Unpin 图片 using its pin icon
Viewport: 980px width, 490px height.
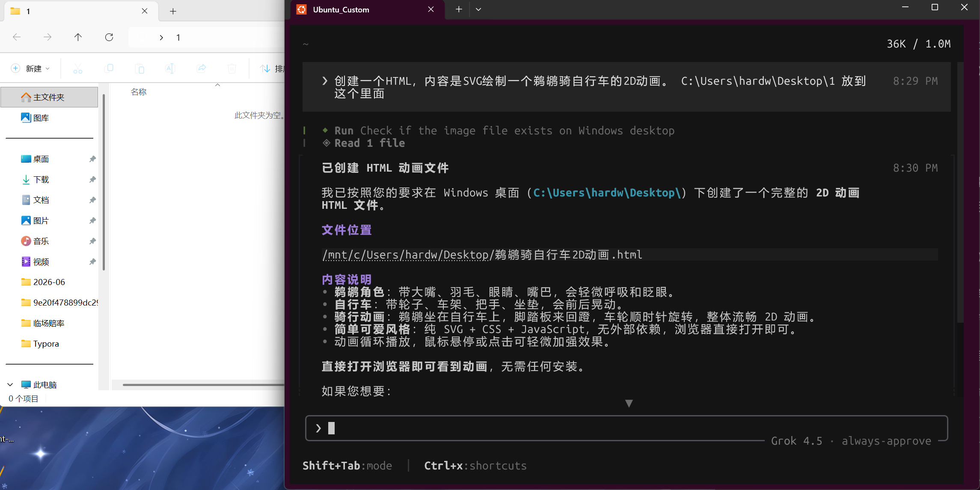(92, 220)
